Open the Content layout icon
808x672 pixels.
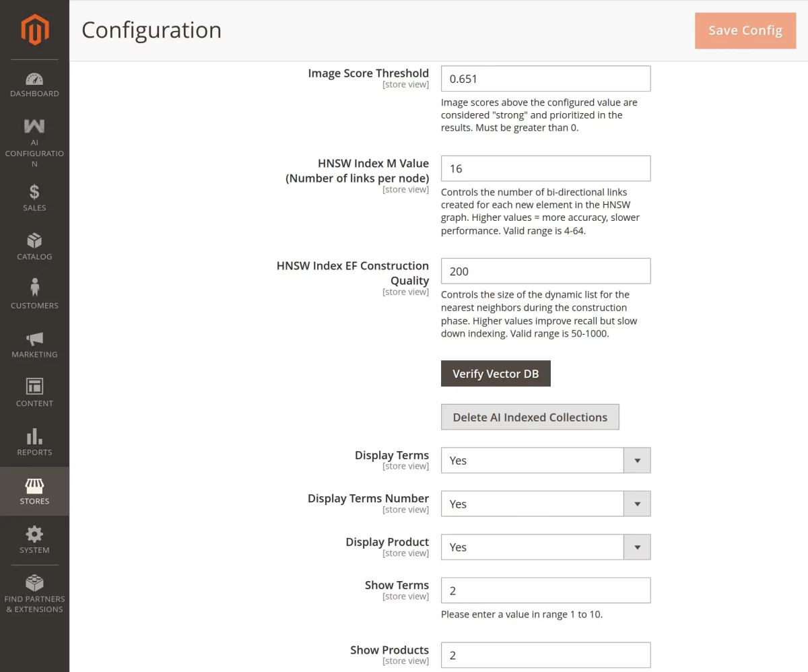(34, 386)
